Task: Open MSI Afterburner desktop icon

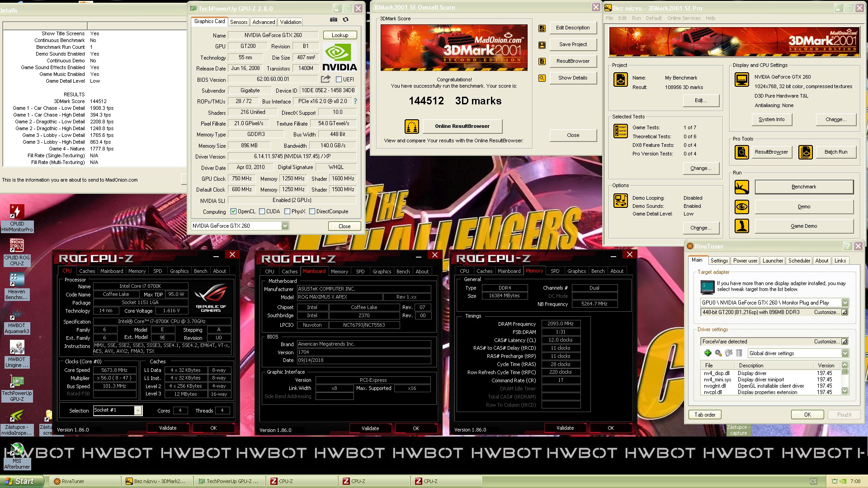Action: (x=17, y=455)
